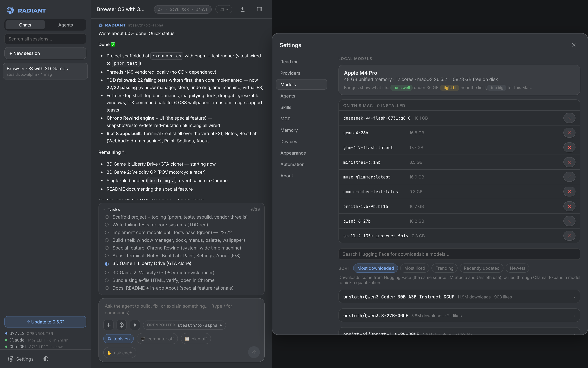The height and width of the screenshot is (368, 588).
Task: Select Models settings section
Action: tap(302, 84)
